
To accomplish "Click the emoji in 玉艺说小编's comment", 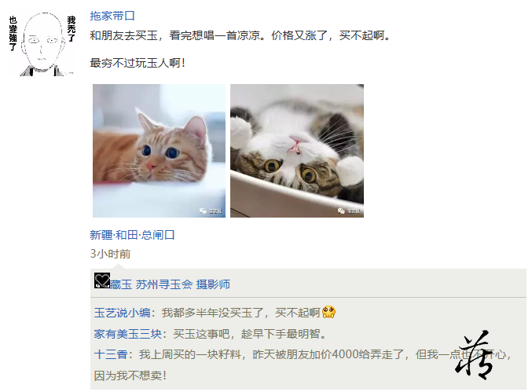I will pos(328,312).
